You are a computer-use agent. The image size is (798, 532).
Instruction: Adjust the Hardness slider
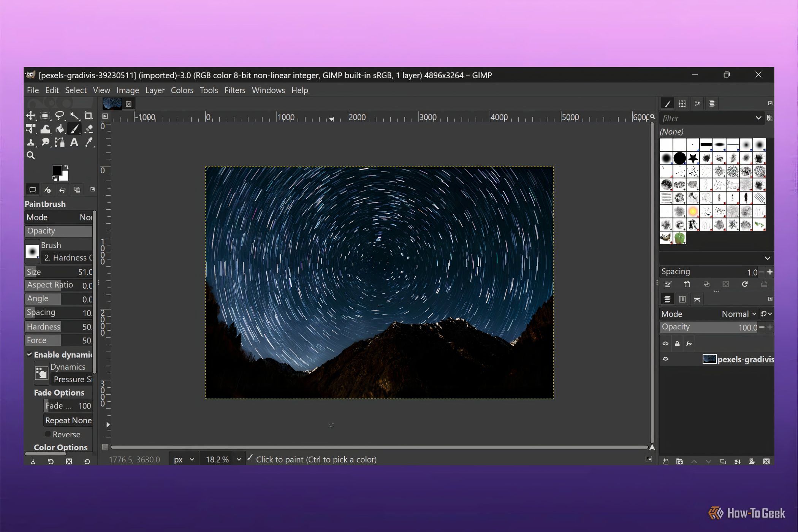(x=59, y=327)
